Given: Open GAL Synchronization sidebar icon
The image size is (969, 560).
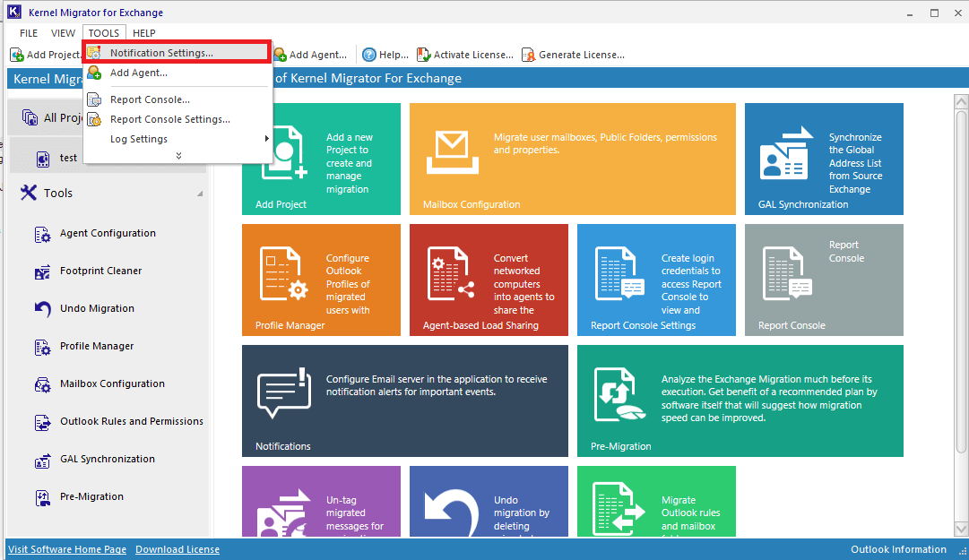Looking at the screenshot, I should tap(43, 461).
